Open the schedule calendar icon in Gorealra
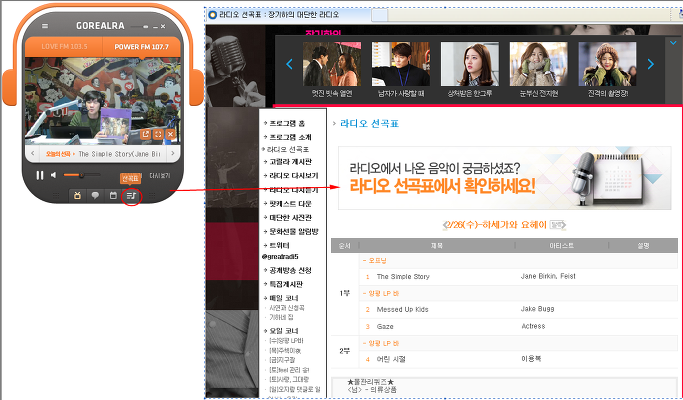Screen dimensions: 683x400 (x=113, y=196)
